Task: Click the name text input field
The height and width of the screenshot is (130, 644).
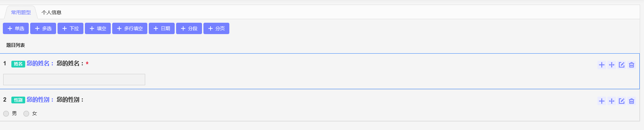Action: point(74,80)
